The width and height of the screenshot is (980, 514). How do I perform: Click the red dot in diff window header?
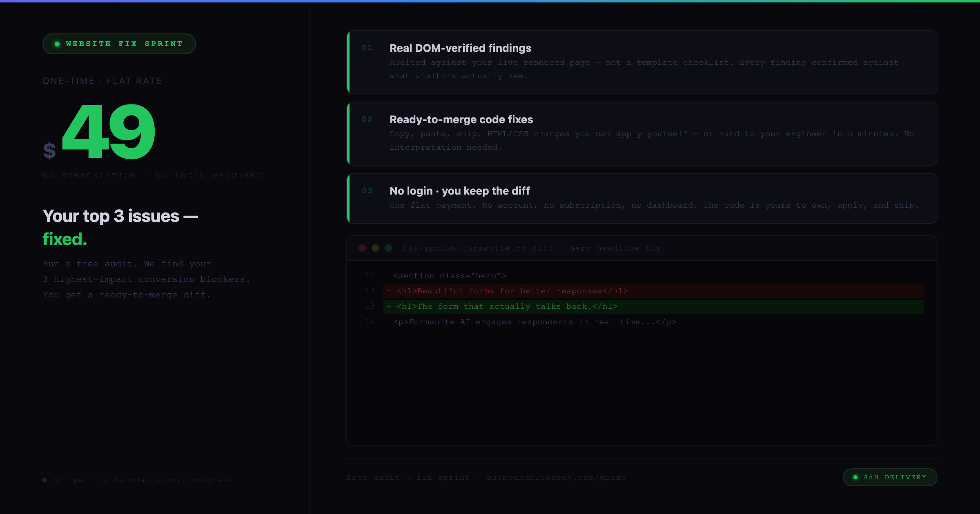click(x=362, y=248)
